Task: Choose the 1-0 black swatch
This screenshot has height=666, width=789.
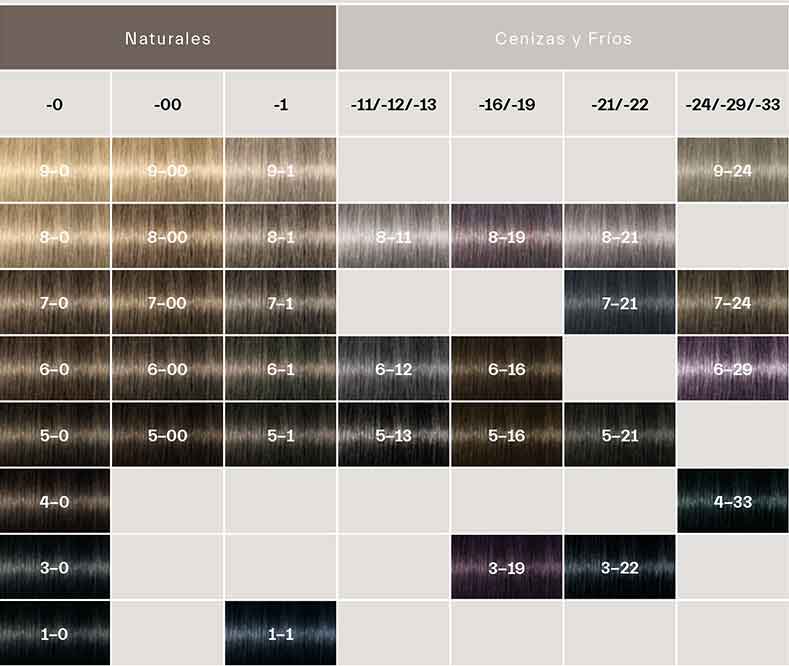Action: click(55, 633)
